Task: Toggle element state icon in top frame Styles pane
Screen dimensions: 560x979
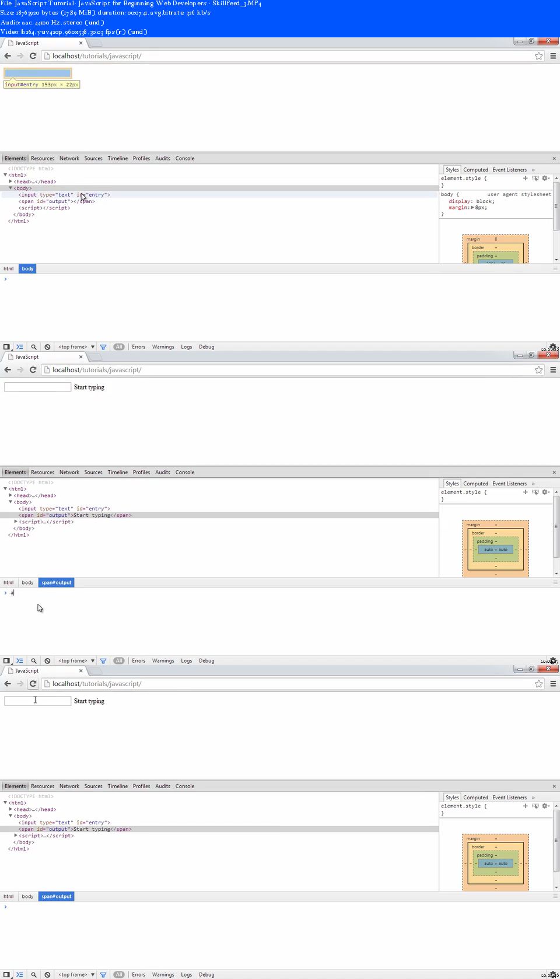Action: pos(535,179)
